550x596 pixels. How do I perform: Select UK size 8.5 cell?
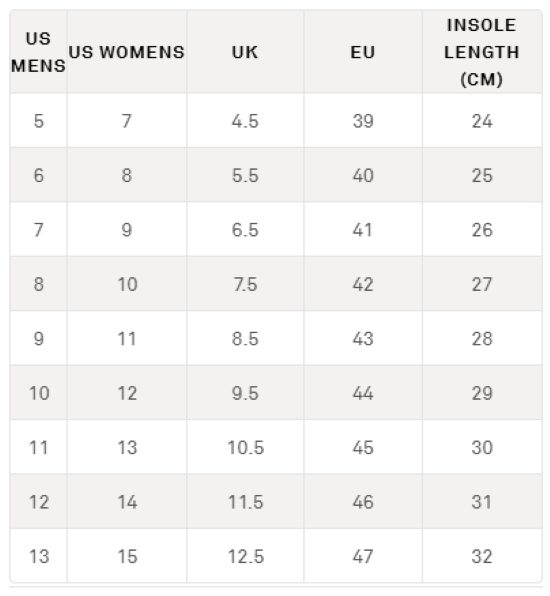point(245,338)
